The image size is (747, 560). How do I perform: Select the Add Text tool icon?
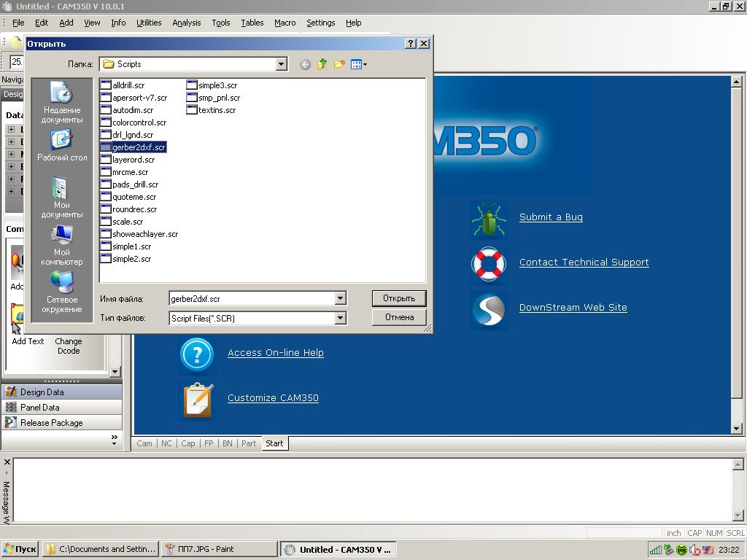pyautogui.click(x=18, y=316)
